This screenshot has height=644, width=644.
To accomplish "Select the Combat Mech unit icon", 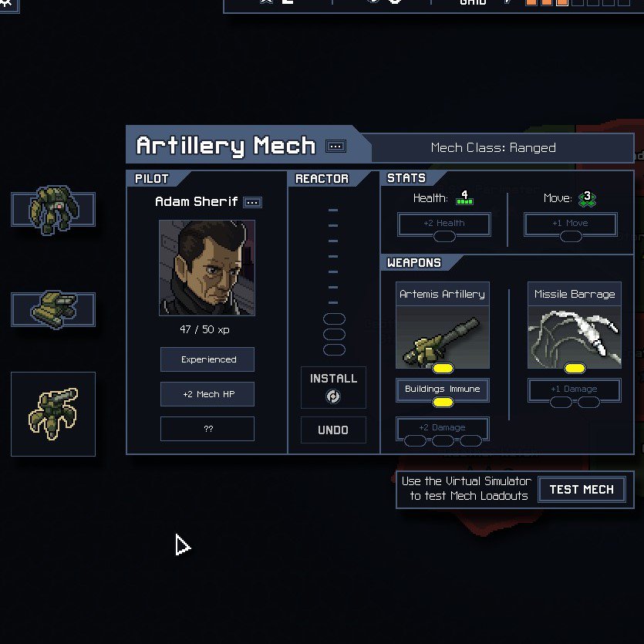I will 53,210.
